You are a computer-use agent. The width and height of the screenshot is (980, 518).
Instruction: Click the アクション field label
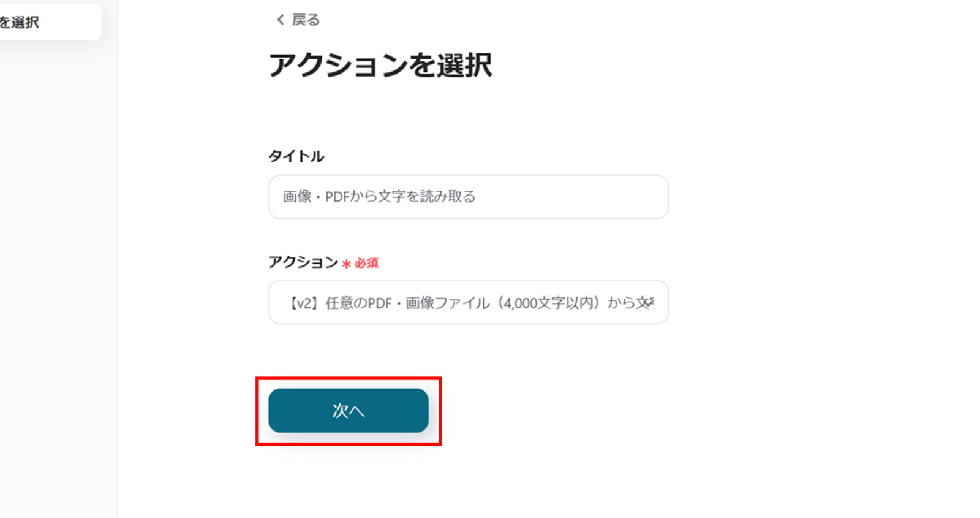(303, 262)
